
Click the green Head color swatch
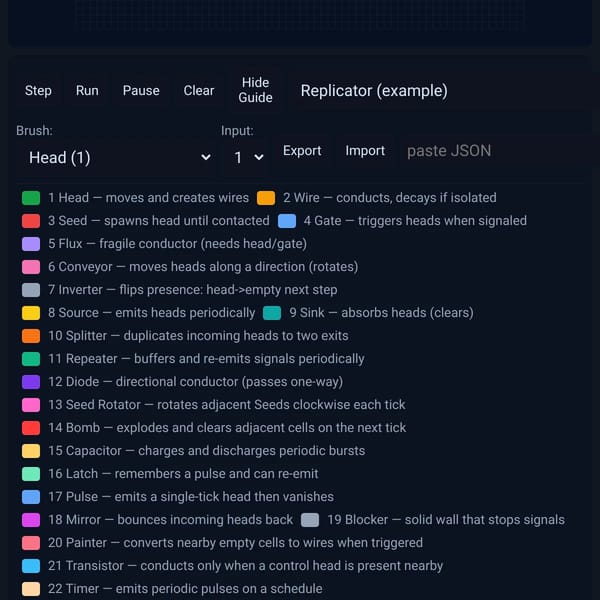tap(31, 198)
